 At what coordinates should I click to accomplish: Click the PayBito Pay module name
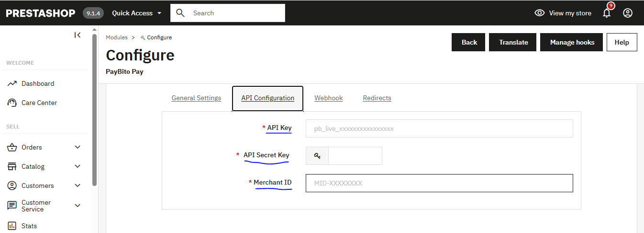coord(124,71)
